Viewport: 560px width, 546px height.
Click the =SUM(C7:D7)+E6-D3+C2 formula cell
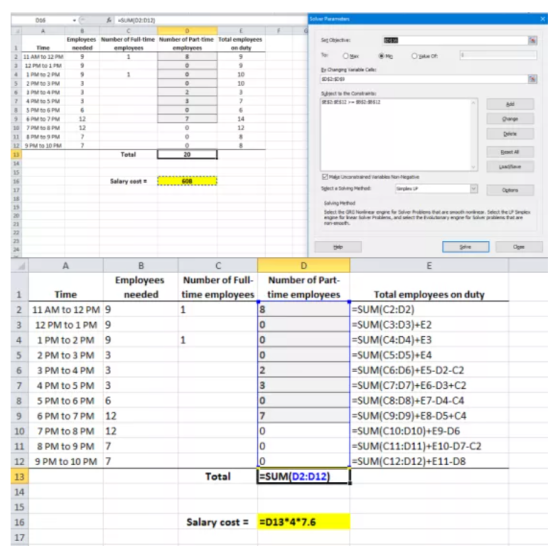pos(429,385)
